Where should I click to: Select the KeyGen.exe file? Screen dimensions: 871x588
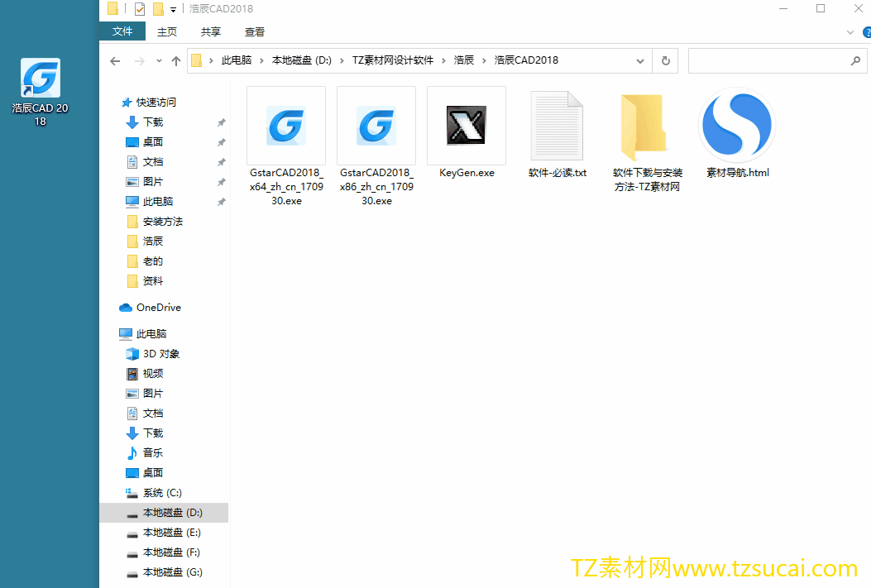(x=467, y=133)
